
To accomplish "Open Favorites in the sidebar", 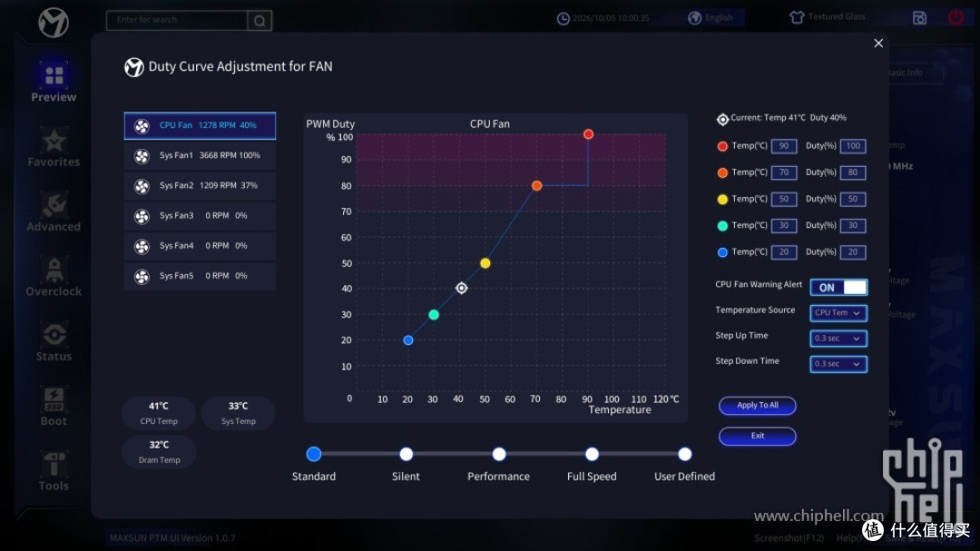I will point(54,148).
